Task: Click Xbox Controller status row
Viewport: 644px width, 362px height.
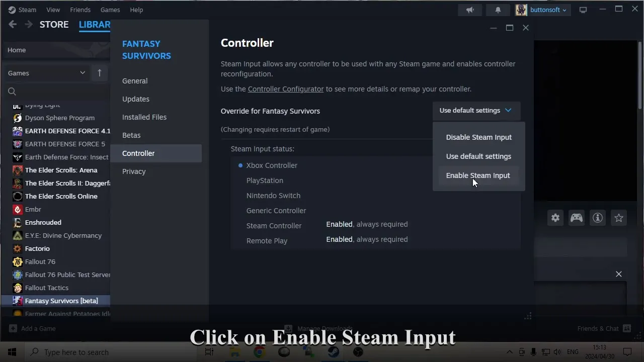Action: point(272,165)
